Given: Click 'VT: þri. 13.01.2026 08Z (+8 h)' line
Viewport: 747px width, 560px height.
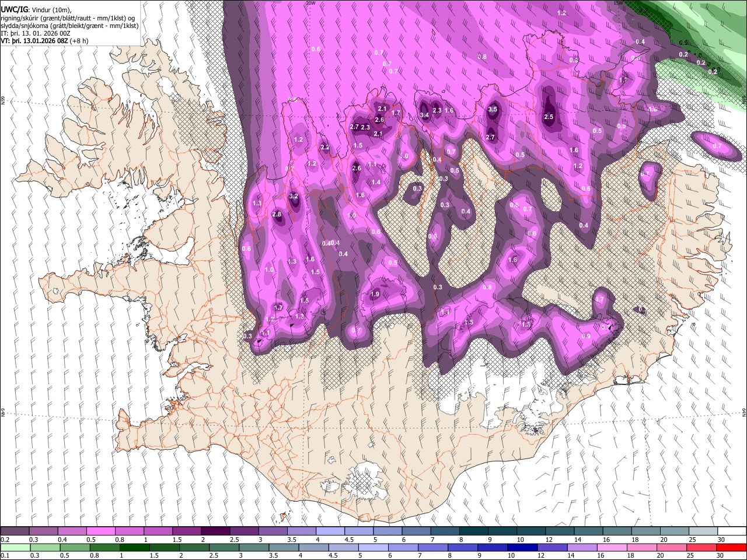Looking at the screenshot, I should (x=44, y=41).
